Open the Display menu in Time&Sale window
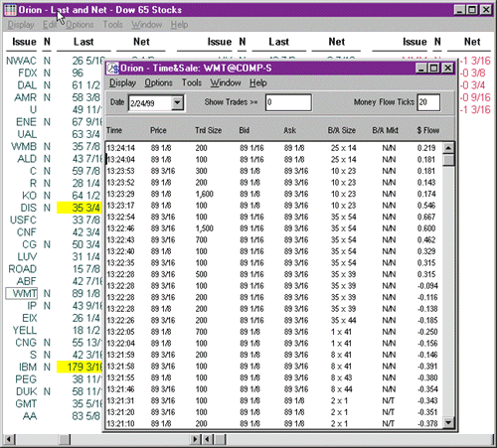The width and height of the screenshot is (497, 448). 122,82
